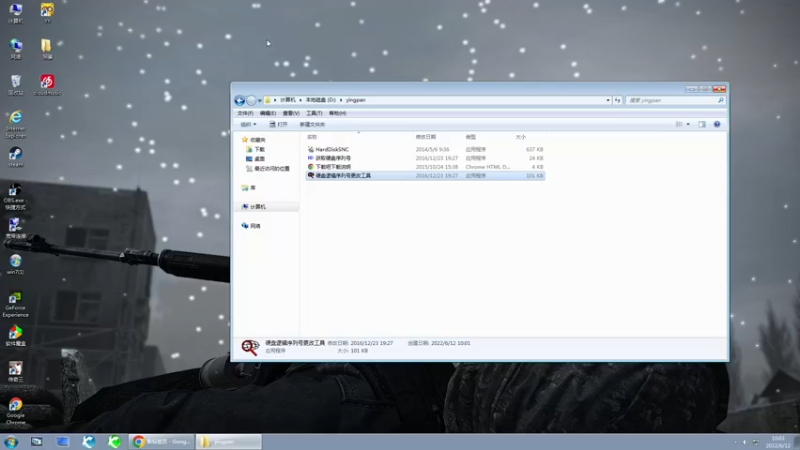Open the game shortcut above Google Chrome
This screenshot has height=450, width=800.
tap(15, 371)
